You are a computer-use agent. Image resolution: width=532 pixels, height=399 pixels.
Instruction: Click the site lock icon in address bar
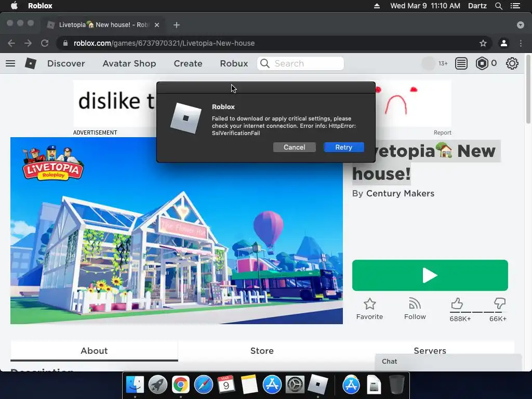[x=65, y=43]
